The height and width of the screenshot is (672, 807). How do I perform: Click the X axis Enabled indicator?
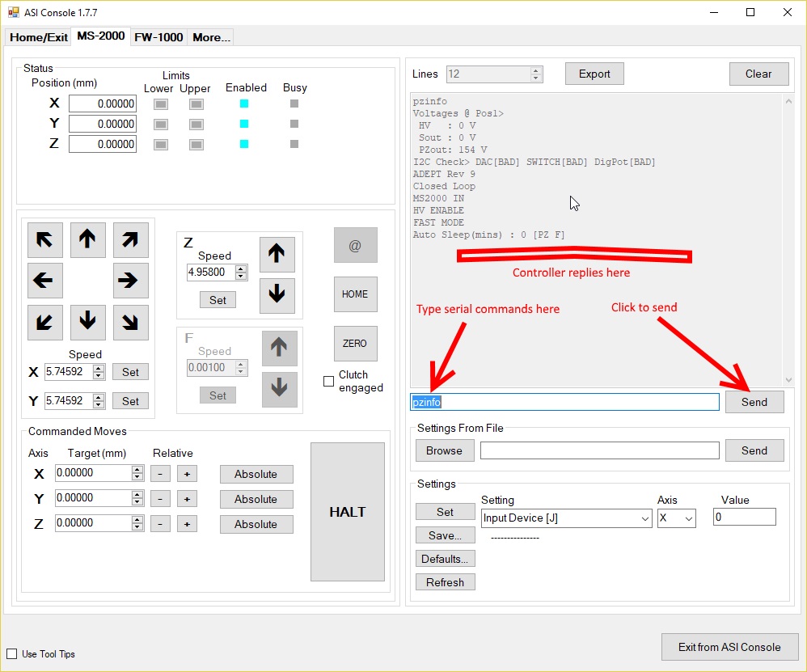(244, 104)
